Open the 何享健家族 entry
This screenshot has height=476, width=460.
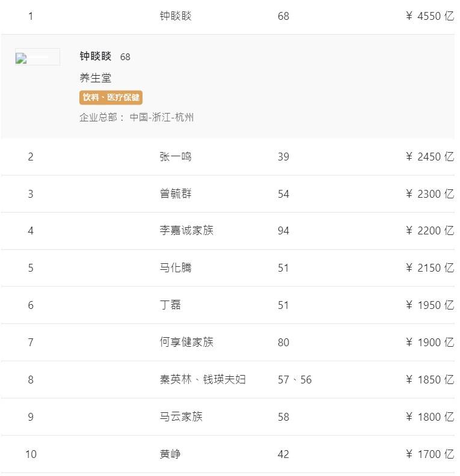[x=186, y=343]
